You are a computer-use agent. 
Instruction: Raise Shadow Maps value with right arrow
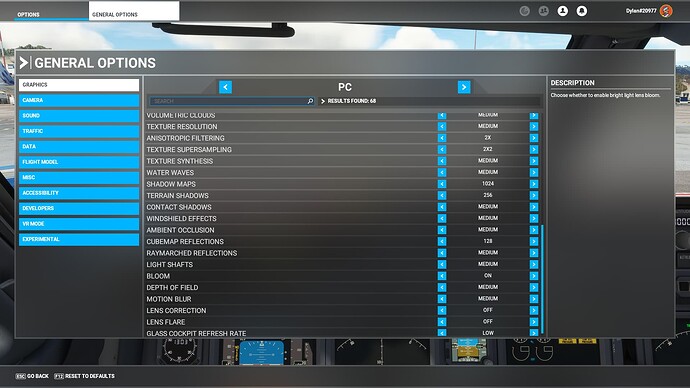[x=534, y=184]
